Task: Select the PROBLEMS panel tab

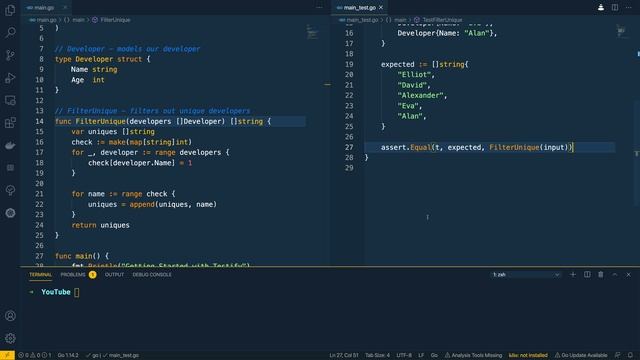Action: coord(73,275)
